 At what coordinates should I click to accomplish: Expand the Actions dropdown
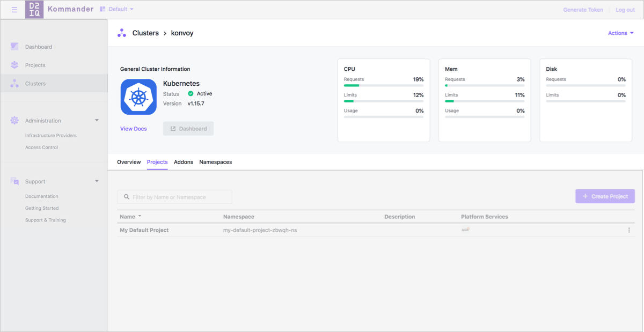(x=620, y=33)
